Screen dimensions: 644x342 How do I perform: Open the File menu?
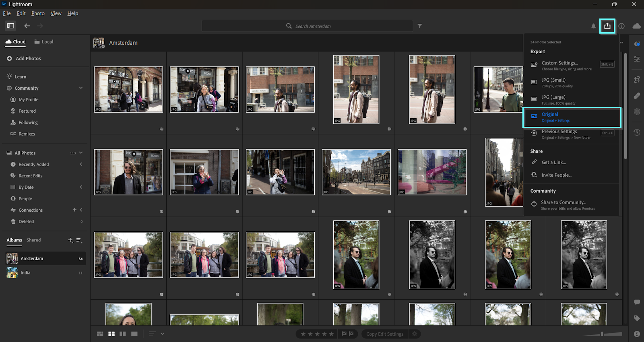[7, 13]
